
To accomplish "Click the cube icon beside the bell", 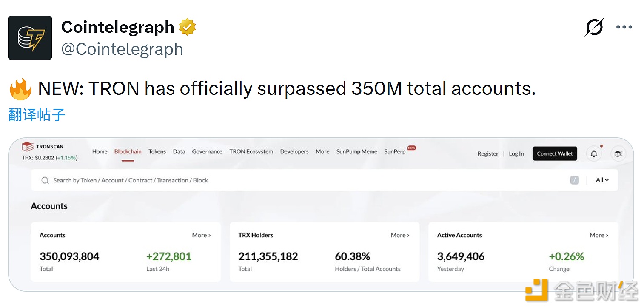I will (x=618, y=154).
